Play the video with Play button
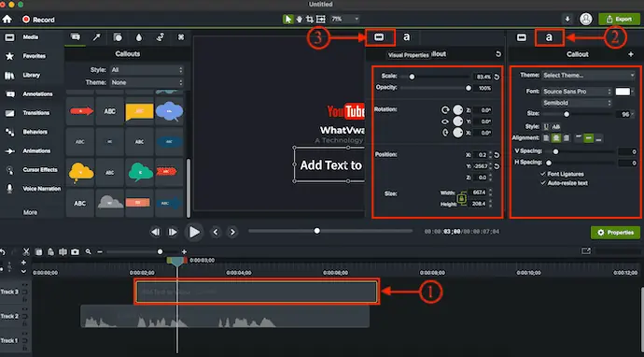644x357 pixels. click(194, 232)
